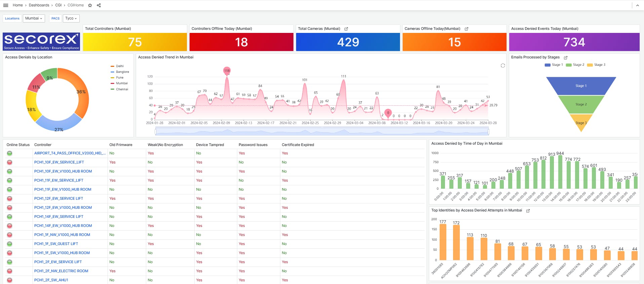Viewport: 644px width, 284px height.
Task: Open link icon beside Top Identities panel
Action: point(528,211)
